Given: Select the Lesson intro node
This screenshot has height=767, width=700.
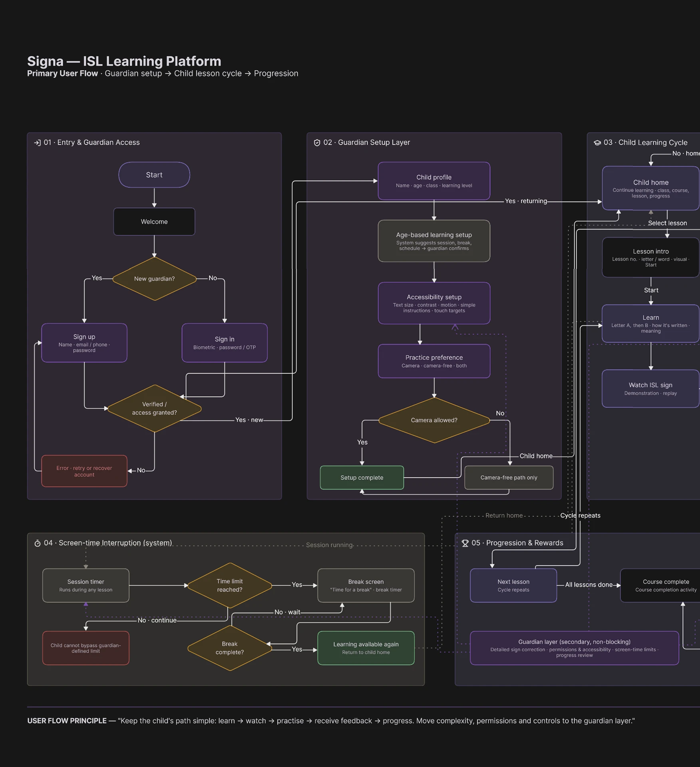Looking at the screenshot, I should click(651, 258).
